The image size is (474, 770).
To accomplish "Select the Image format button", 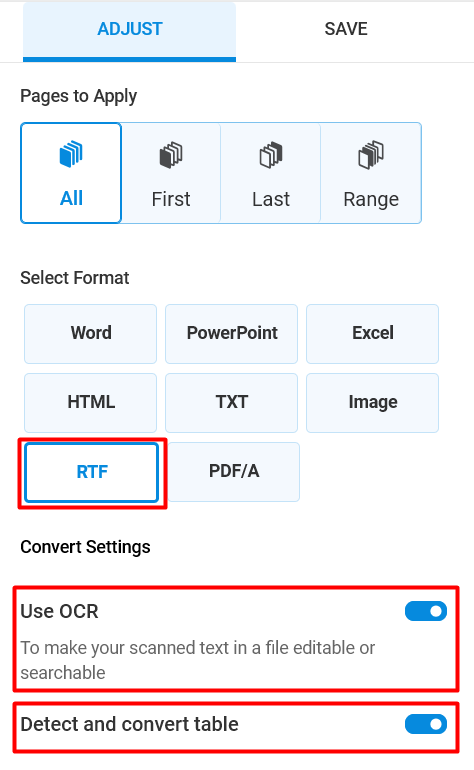I will point(373,403).
